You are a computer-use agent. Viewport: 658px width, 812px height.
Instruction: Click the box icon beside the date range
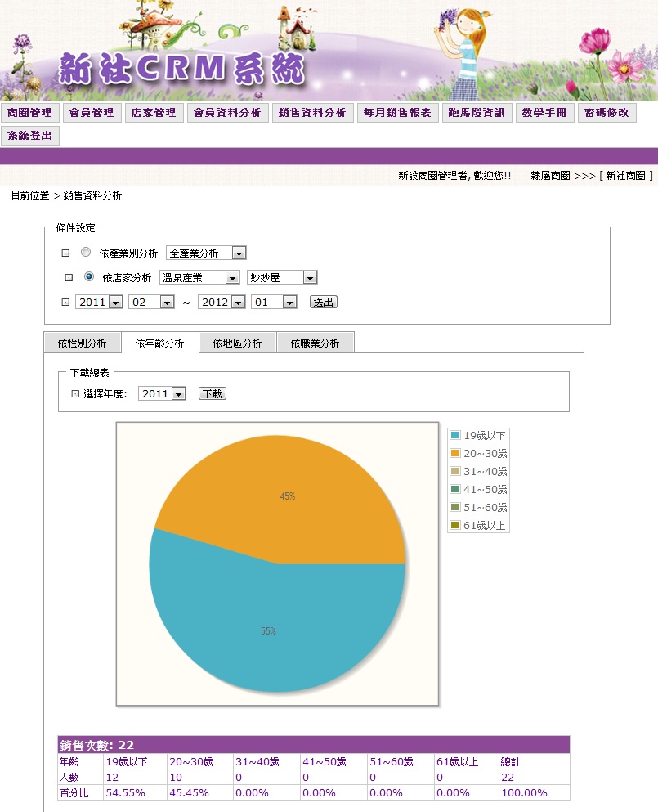[x=65, y=302]
